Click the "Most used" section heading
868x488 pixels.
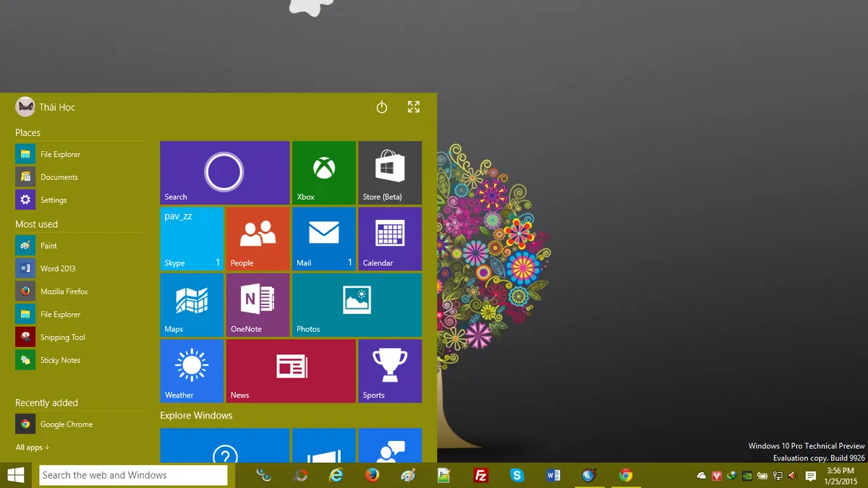[x=36, y=224]
